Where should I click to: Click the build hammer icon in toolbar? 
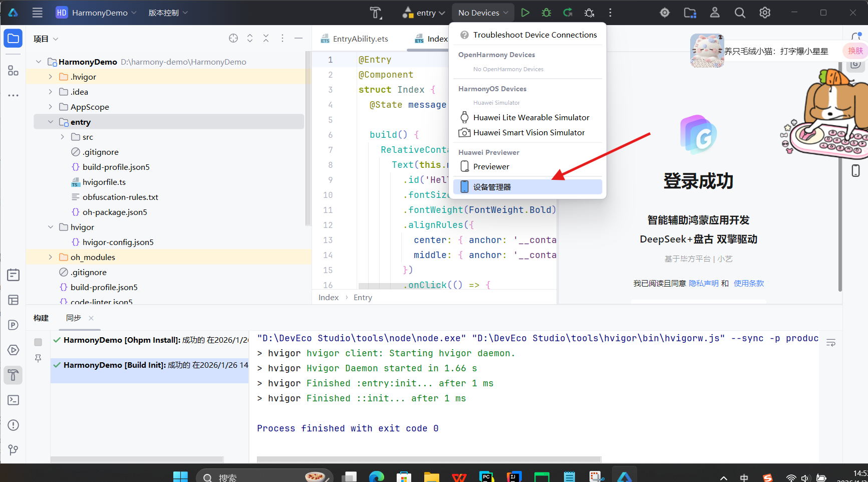(376, 13)
